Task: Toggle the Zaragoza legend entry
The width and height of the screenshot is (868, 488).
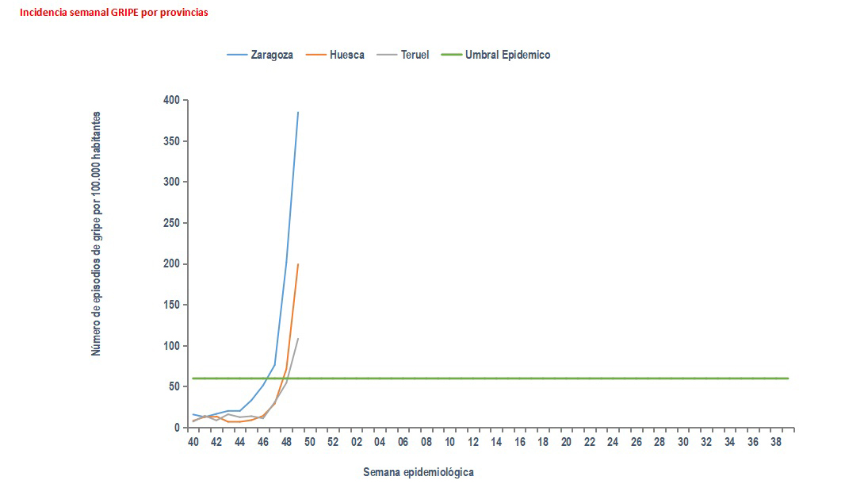Action: [272, 56]
